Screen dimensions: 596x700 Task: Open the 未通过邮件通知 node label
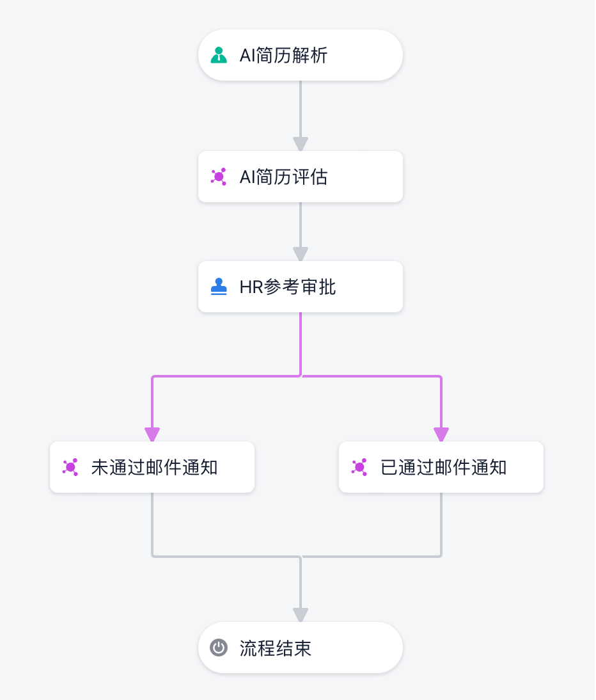pyautogui.click(x=154, y=467)
